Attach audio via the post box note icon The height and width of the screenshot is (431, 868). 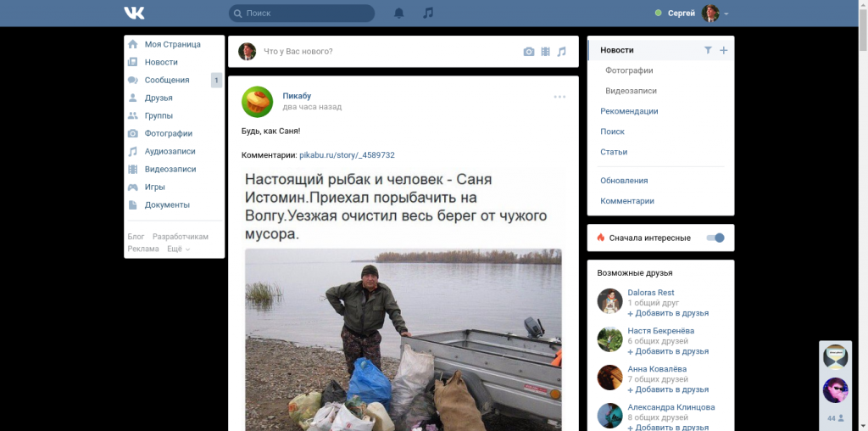[561, 52]
